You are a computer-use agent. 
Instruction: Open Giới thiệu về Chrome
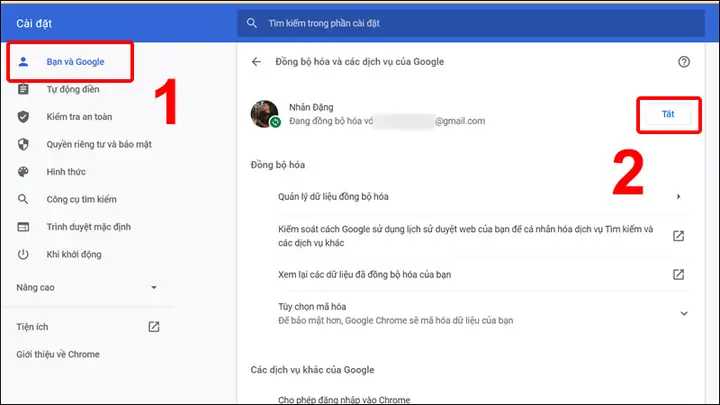[x=58, y=354]
